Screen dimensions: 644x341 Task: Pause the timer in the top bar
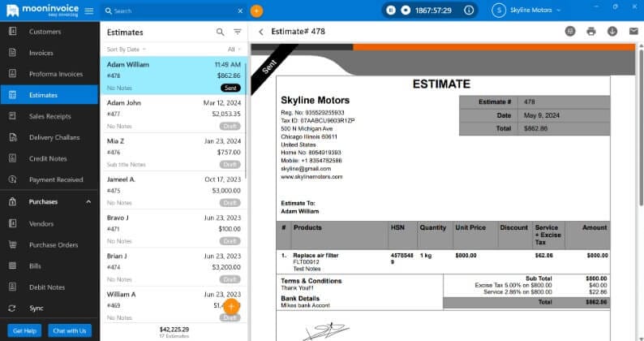[391, 11]
